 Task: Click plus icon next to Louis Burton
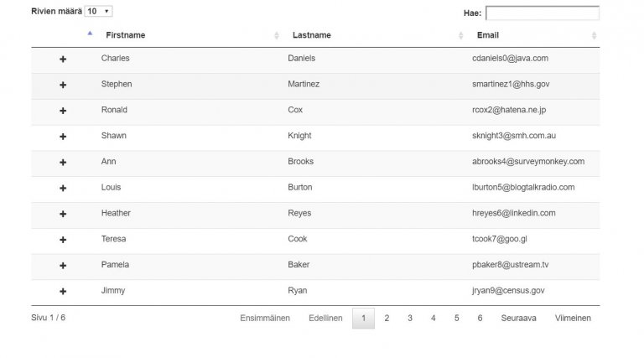click(63, 188)
